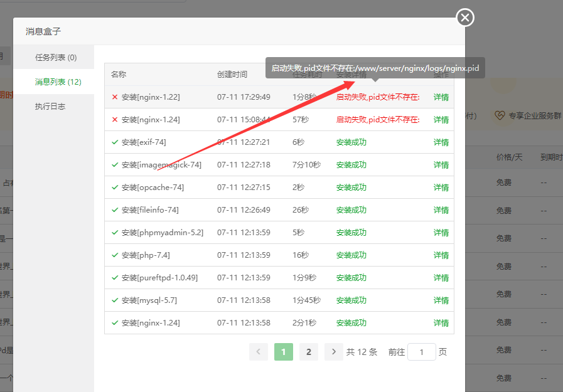Click the 名称 column header
Screen dimensions: 563x392
point(119,74)
